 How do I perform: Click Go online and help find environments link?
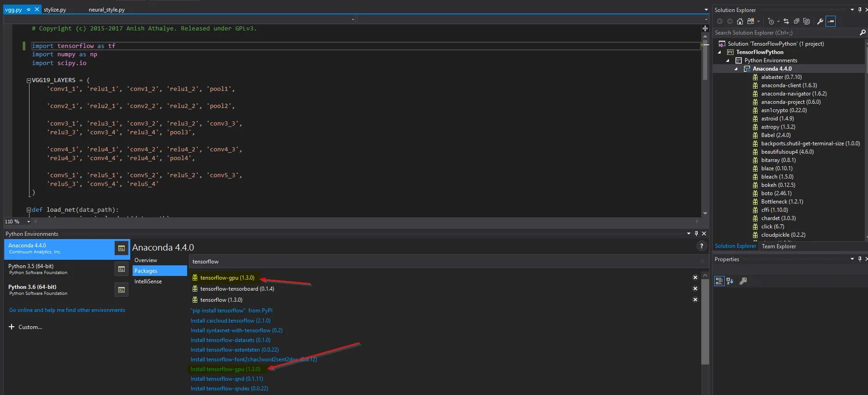point(67,310)
